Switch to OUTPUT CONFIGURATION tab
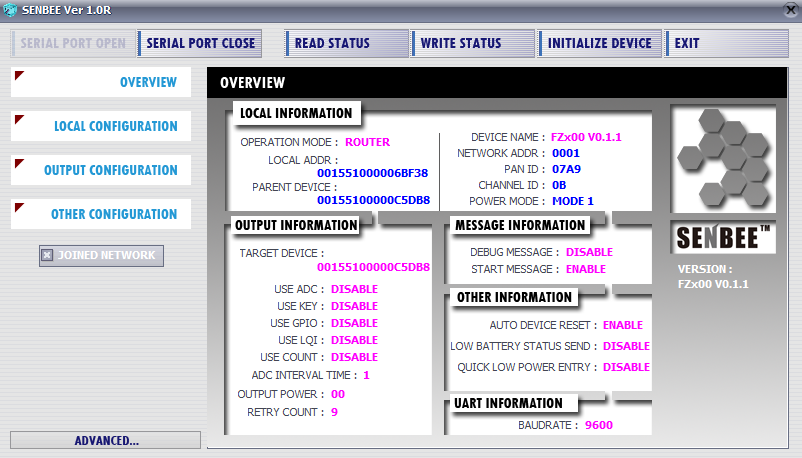The width and height of the screenshot is (802, 458). point(101,170)
